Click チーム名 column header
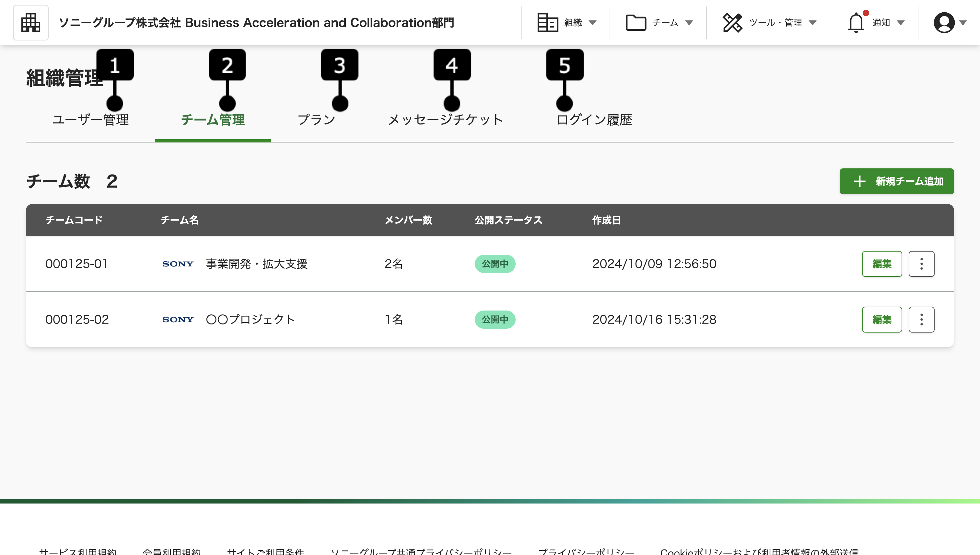 click(179, 220)
